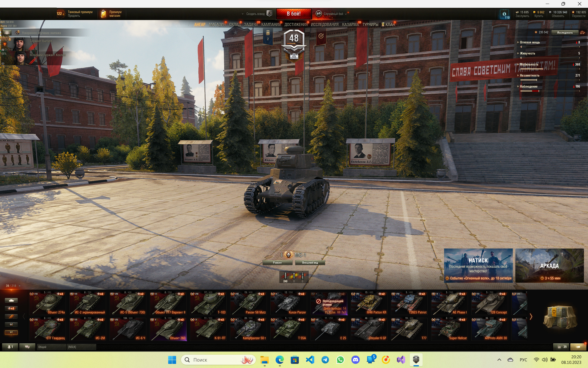Select the Объект 260 tank card
This screenshot has height=368, width=588.
point(168,329)
